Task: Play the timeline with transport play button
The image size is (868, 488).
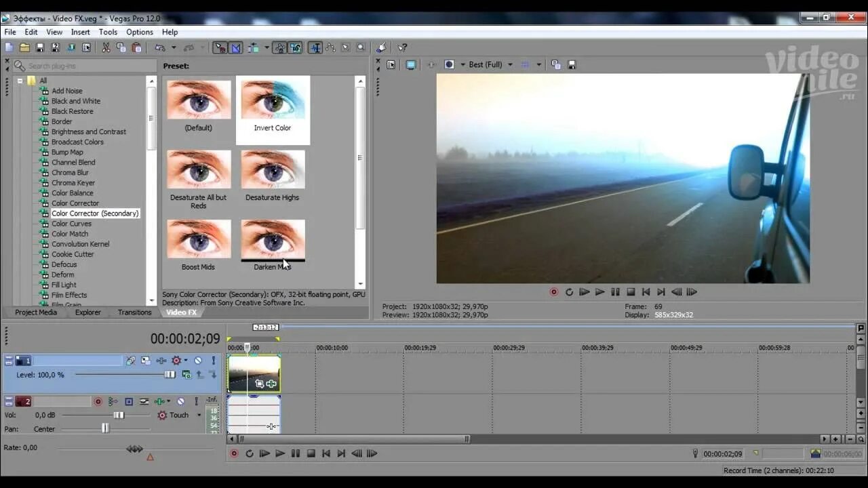Action: [x=280, y=453]
